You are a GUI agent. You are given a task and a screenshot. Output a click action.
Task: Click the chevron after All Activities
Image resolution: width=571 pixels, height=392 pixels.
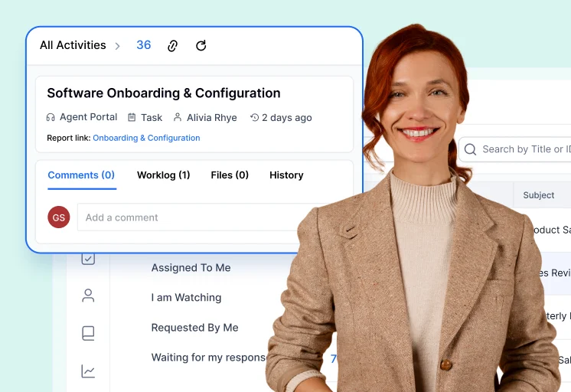click(x=117, y=46)
